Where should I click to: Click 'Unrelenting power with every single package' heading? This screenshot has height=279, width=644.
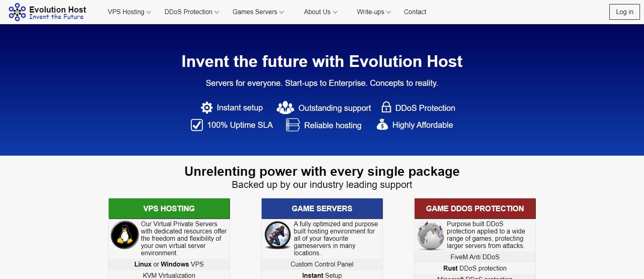click(322, 171)
